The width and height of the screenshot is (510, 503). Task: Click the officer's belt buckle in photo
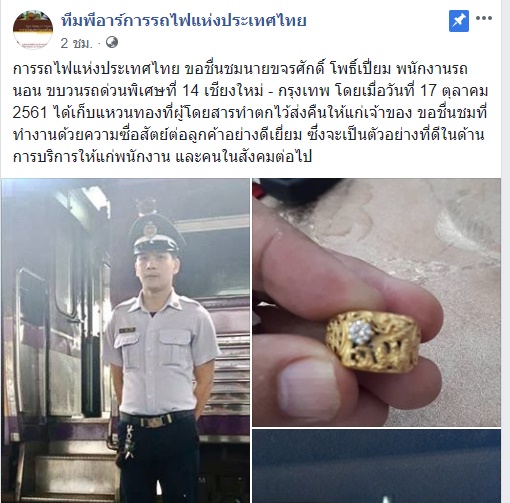pos(154,422)
